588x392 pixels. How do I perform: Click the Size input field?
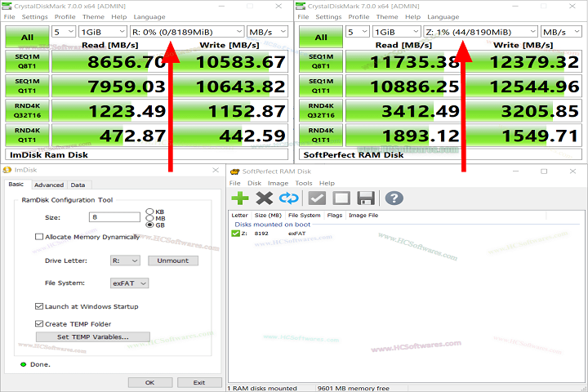pyautogui.click(x=114, y=216)
